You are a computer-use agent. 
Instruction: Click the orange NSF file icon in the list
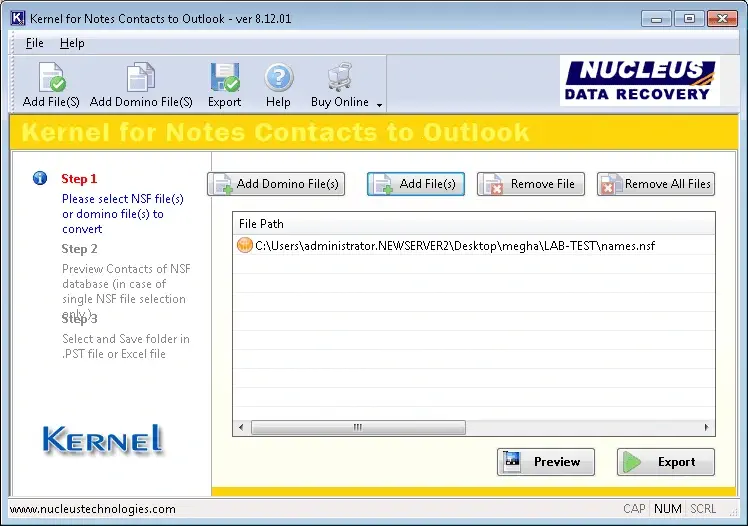click(245, 246)
